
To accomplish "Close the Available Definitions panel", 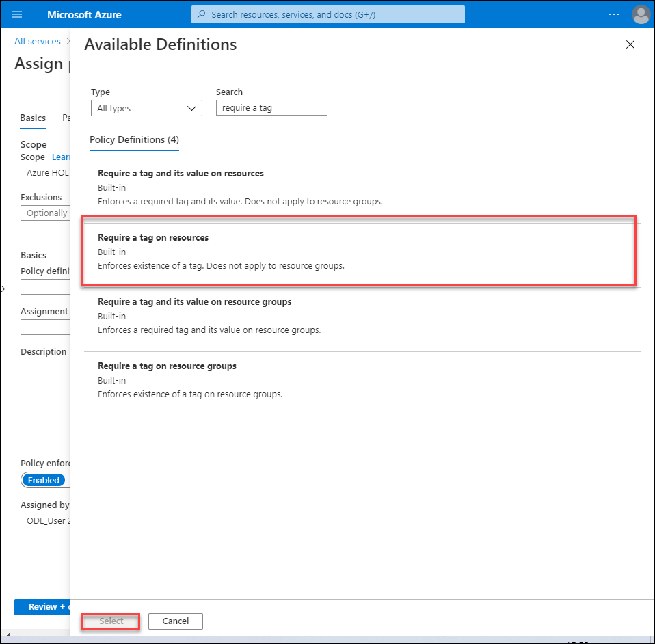I will point(630,44).
